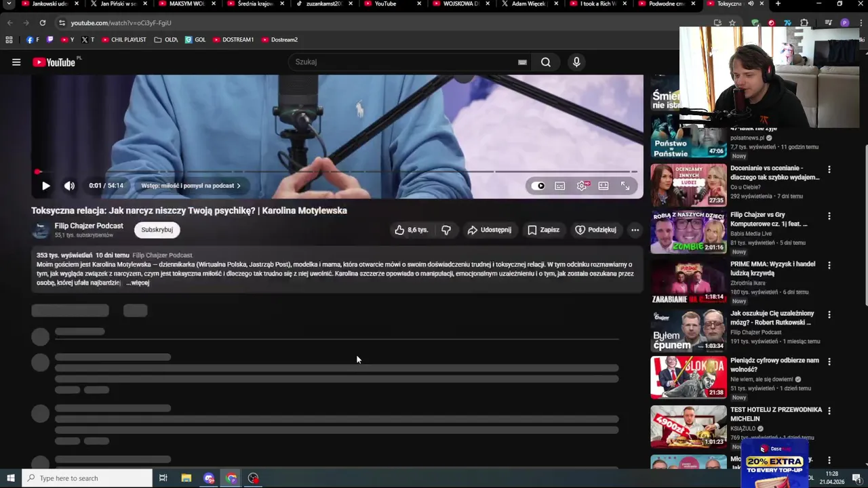Open the notifications center in system tray
Image resolution: width=868 pixels, height=488 pixels.
[856, 478]
